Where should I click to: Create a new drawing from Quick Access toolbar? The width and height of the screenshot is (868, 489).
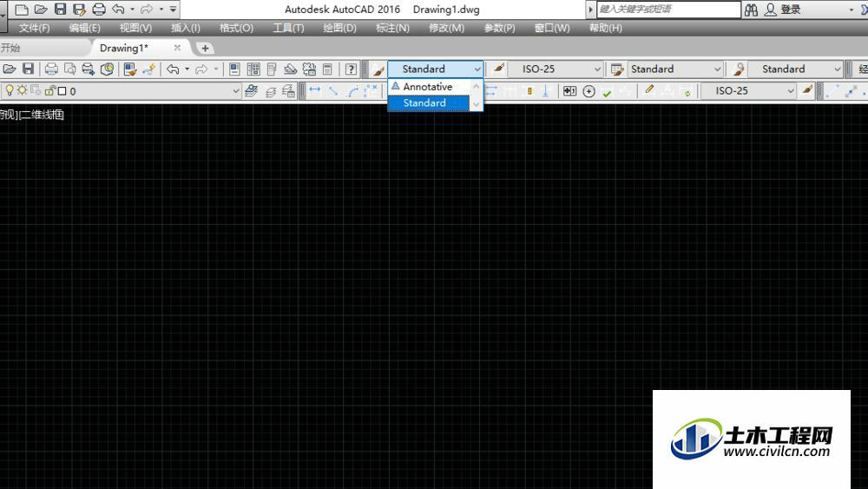click(21, 10)
